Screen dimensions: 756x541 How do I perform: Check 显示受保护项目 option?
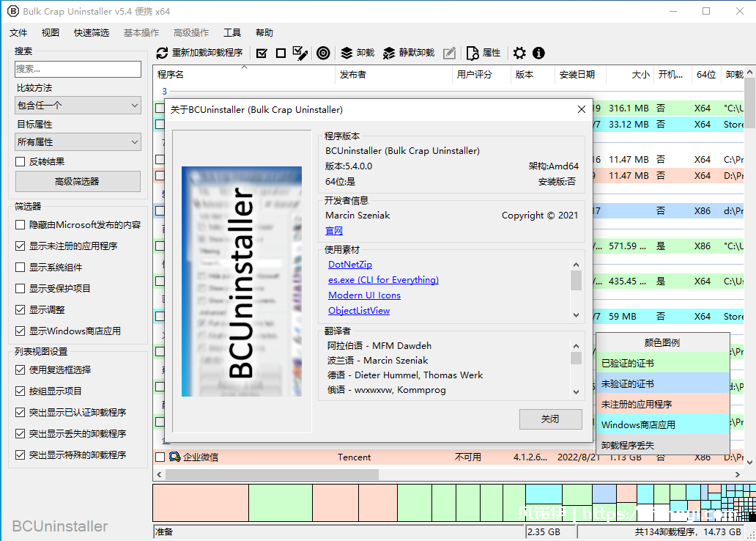(21, 289)
